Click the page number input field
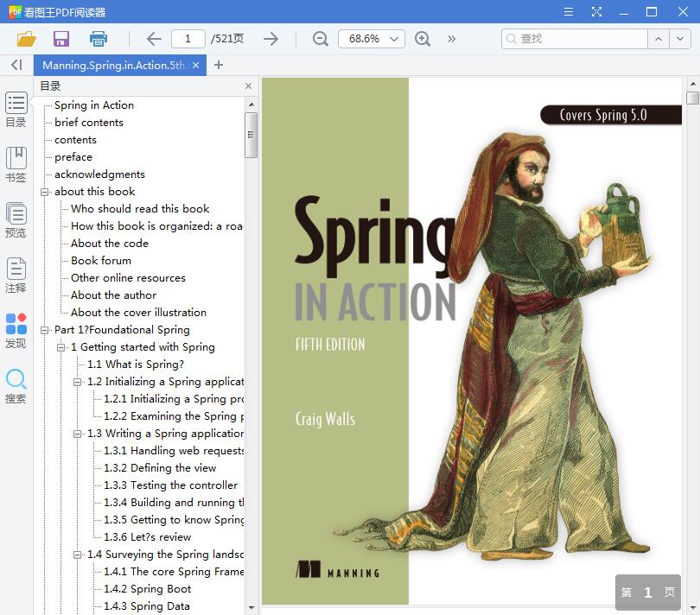Image resolution: width=700 pixels, height=615 pixels. point(188,39)
